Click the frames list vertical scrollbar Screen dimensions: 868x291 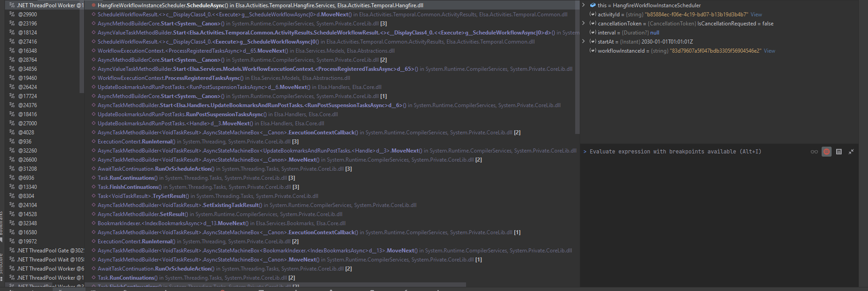pyautogui.click(x=577, y=67)
